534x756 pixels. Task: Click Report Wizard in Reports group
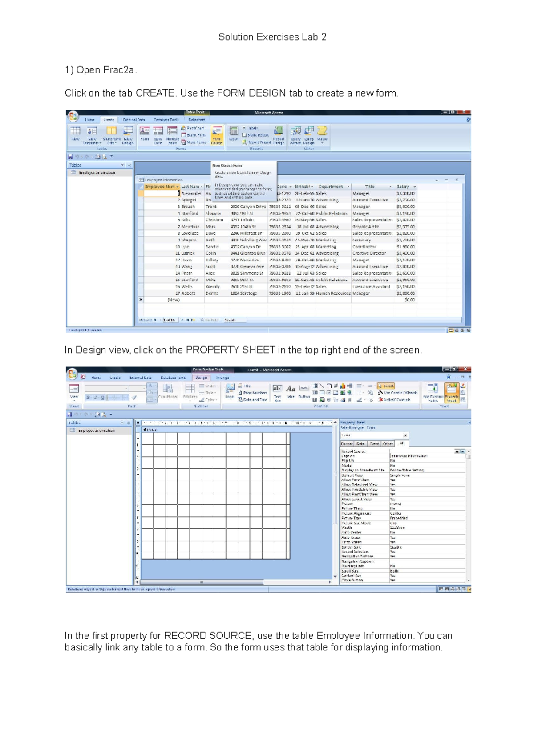tap(256, 142)
